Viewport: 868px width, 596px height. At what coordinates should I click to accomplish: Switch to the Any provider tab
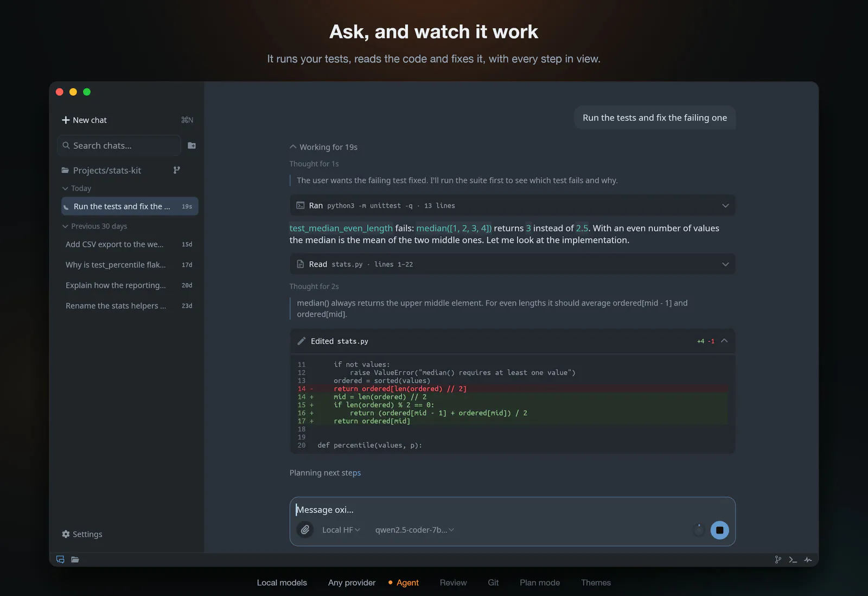point(352,582)
